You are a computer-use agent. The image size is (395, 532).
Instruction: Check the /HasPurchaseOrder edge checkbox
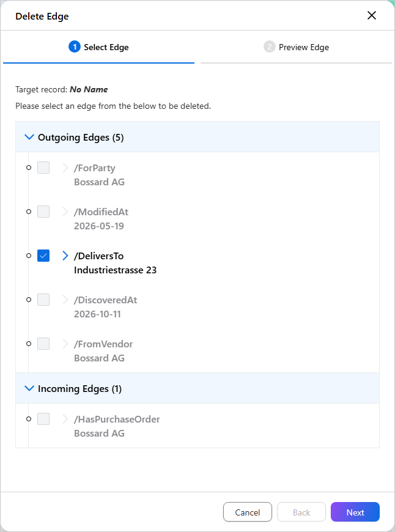click(43, 419)
